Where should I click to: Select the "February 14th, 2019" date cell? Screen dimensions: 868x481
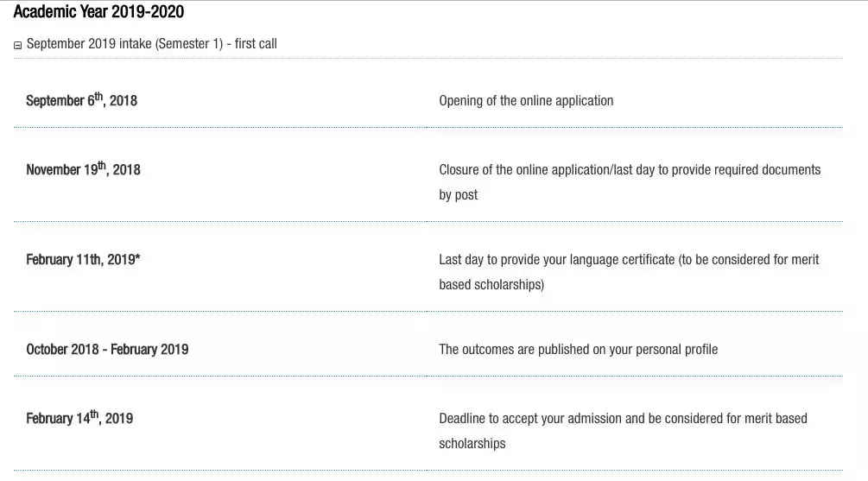pyautogui.click(x=79, y=418)
